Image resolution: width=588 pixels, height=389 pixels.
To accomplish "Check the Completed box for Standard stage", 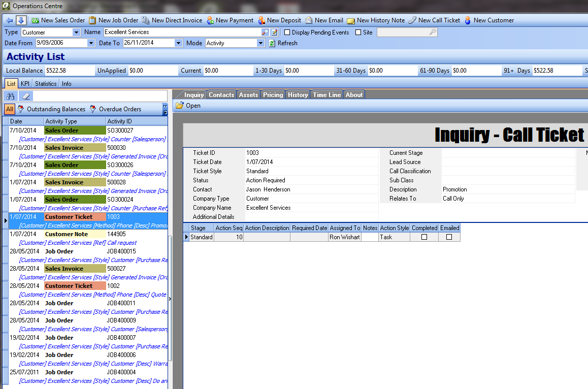I will (x=424, y=237).
